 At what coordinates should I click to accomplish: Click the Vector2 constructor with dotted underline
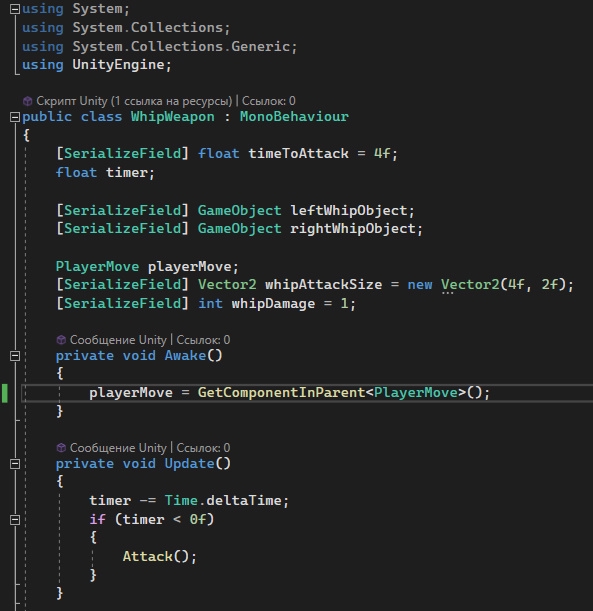[470, 285]
